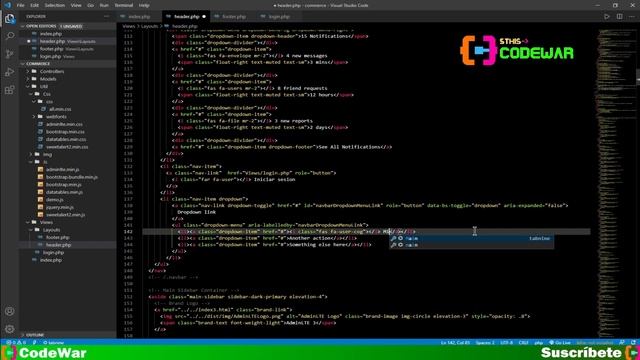Screen dimensions: 640x360
Task: Click the Go Live status button
Action: coord(560,343)
